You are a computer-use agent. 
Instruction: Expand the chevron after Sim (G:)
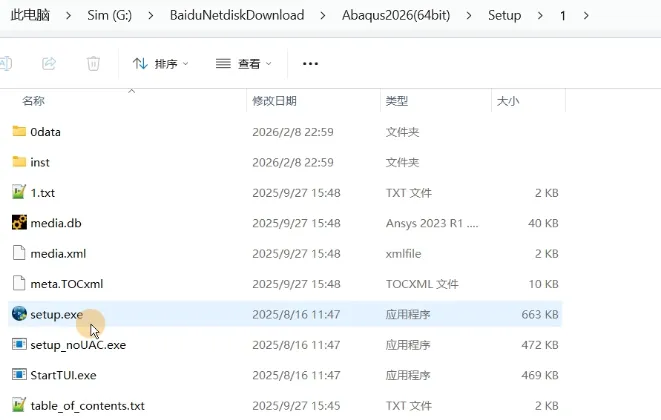click(x=150, y=16)
